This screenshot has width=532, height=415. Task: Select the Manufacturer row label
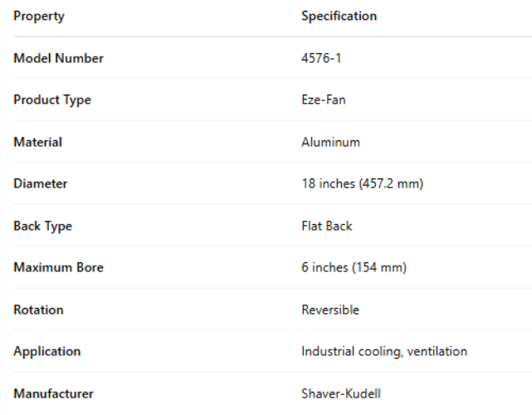(53, 393)
